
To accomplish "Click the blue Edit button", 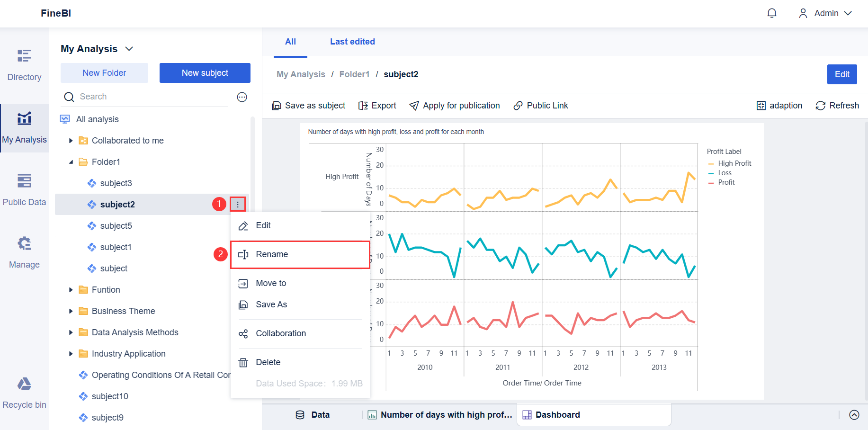I will click(841, 74).
